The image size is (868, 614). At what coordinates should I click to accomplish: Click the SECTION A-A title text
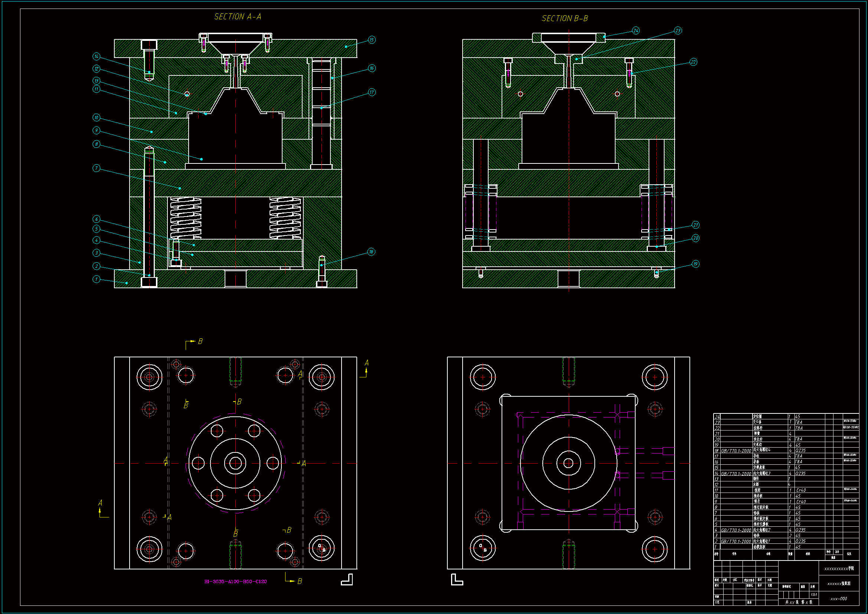pos(237,17)
